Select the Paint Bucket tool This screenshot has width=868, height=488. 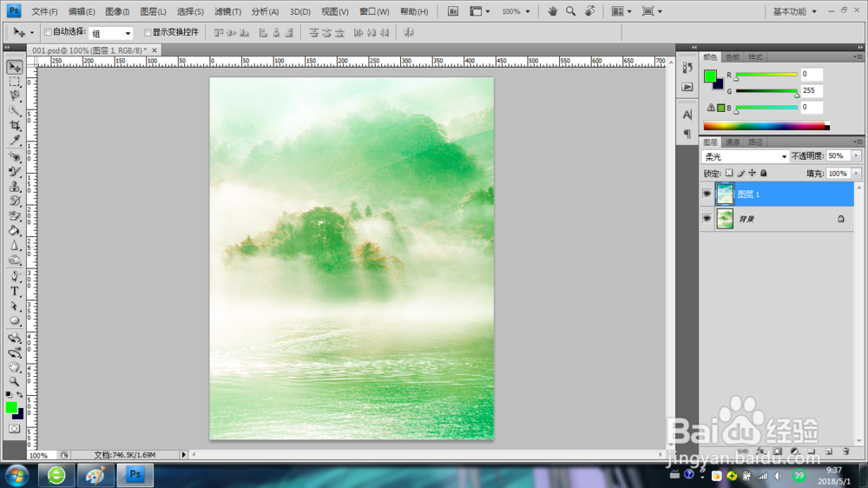[x=15, y=230]
